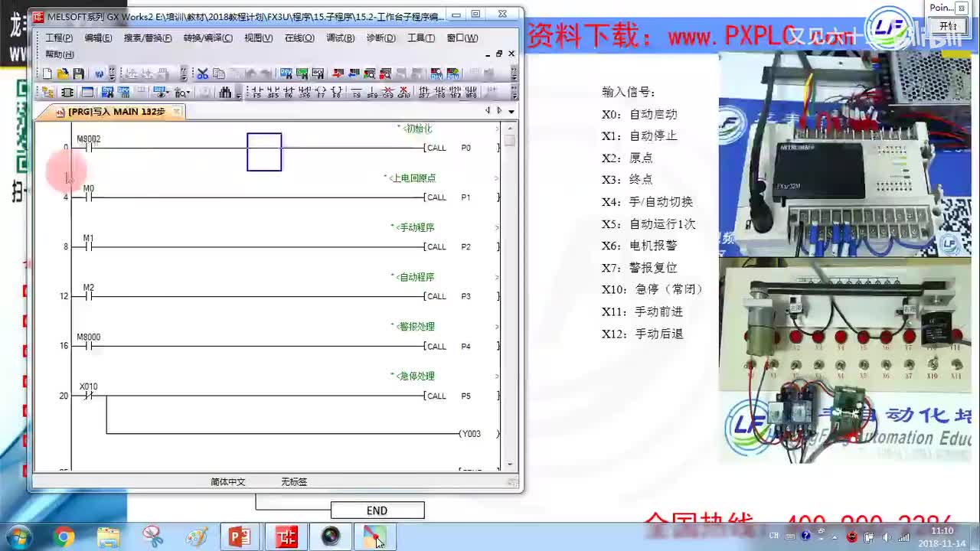The height and width of the screenshot is (551, 980).
Task: Open 工程(P) menu
Action: point(59,37)
